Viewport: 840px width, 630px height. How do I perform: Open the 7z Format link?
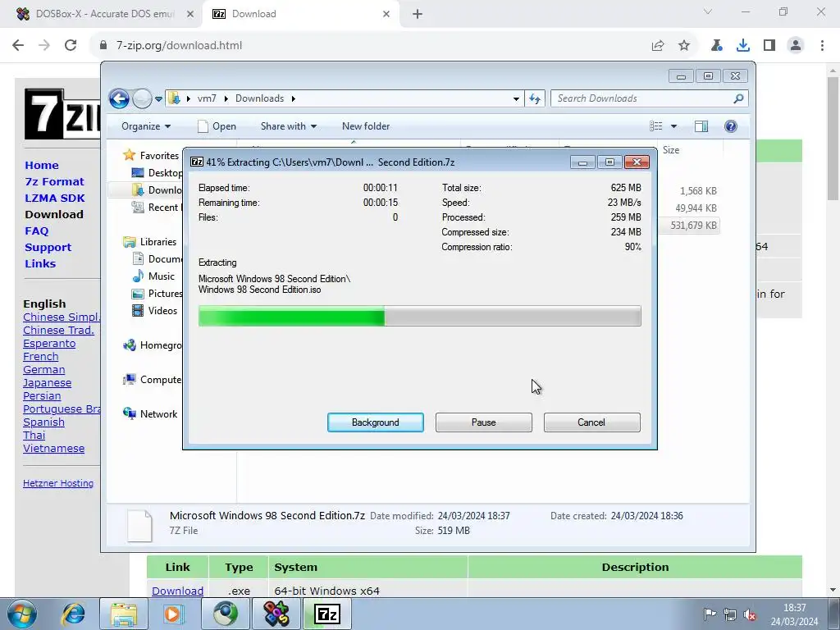(55, 181)
